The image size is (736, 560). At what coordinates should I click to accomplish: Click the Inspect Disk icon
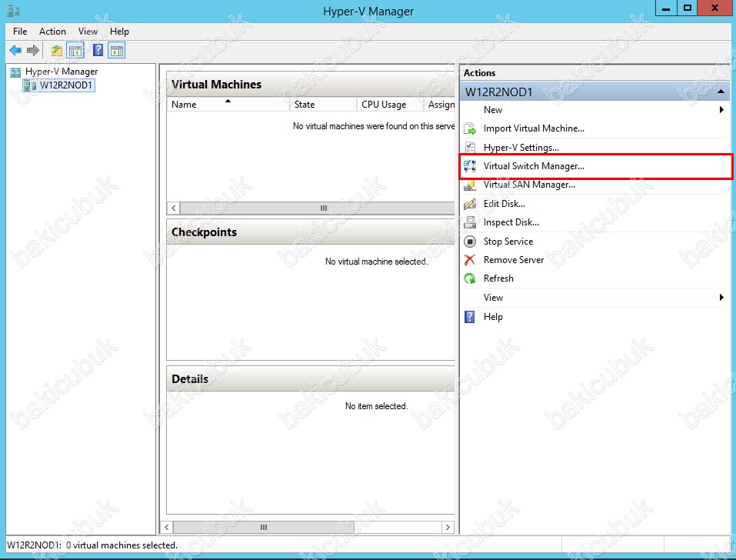pos(470,222)
